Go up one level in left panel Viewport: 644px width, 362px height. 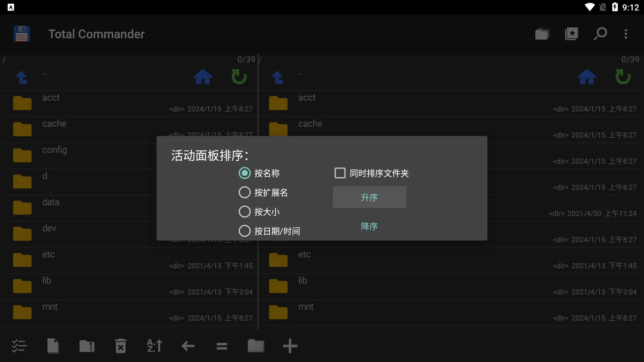click(x=22, y=77)
